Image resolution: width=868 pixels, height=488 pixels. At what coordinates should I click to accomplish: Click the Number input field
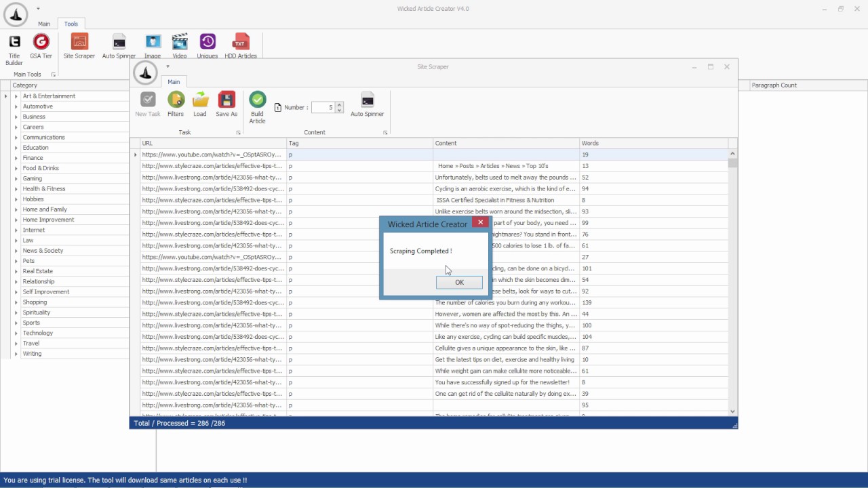pos(322,107)
